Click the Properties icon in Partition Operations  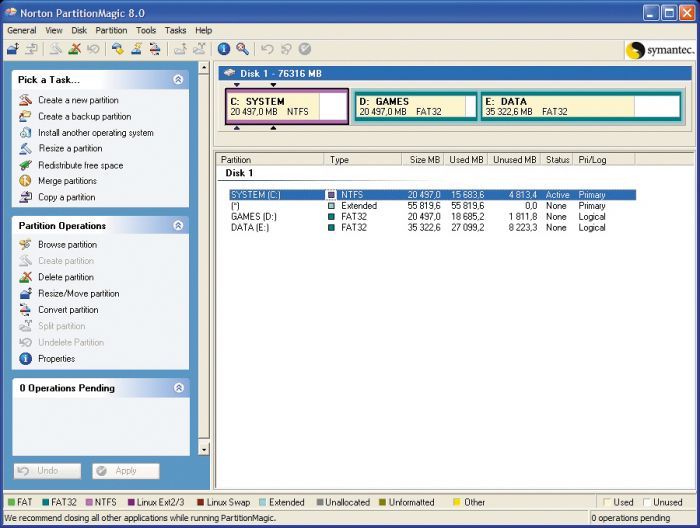pyautogui.click(x=25, y=358)
